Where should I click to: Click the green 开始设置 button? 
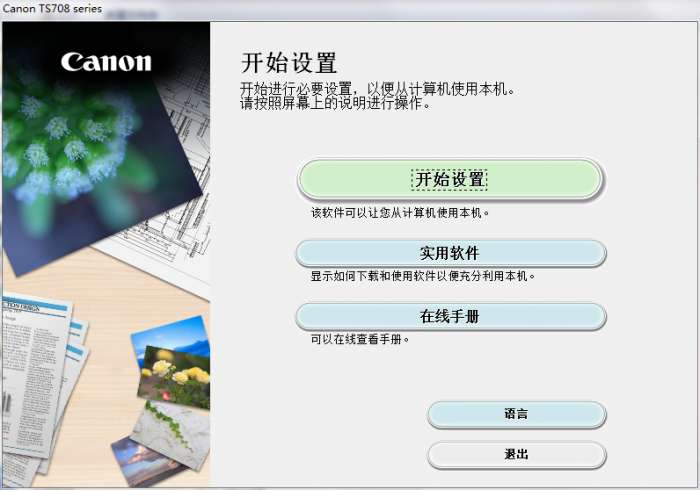(450, 179)
